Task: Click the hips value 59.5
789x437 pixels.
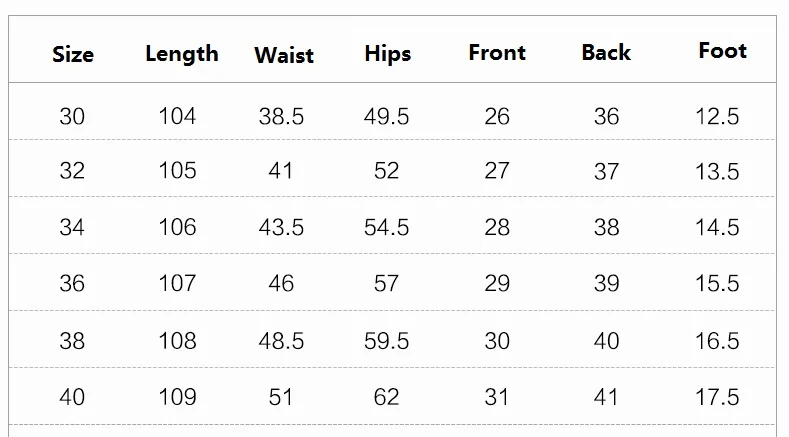Action: click(386, 341)
